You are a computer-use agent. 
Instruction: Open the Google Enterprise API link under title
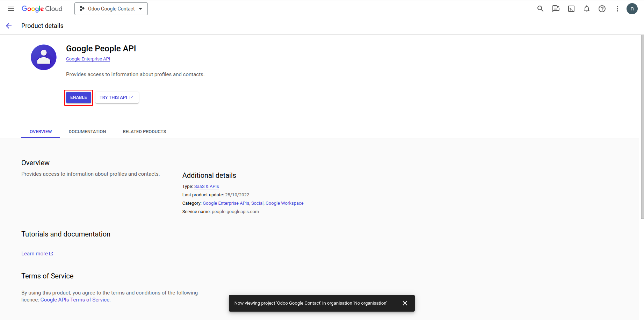(x=88, y=59)
